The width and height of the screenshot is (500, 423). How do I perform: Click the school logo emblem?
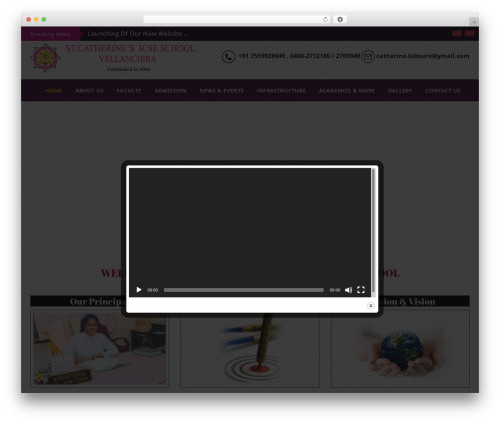[x=45, y=58]
